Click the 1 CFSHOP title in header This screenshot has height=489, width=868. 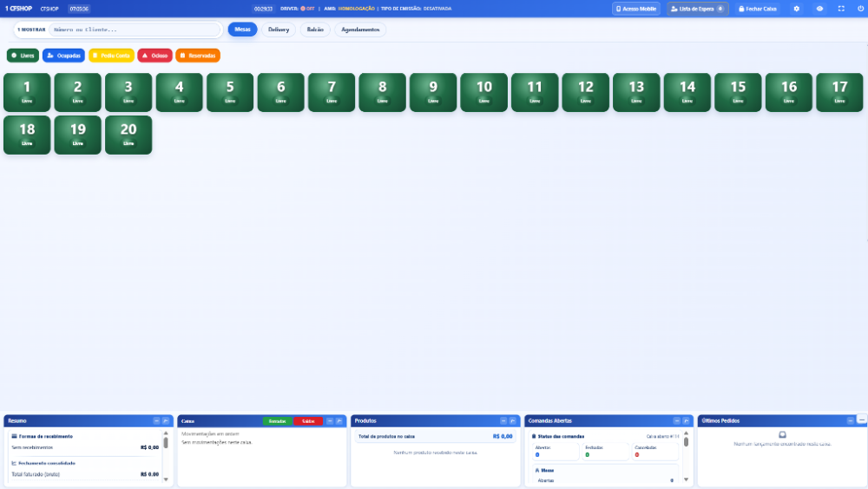18,9
